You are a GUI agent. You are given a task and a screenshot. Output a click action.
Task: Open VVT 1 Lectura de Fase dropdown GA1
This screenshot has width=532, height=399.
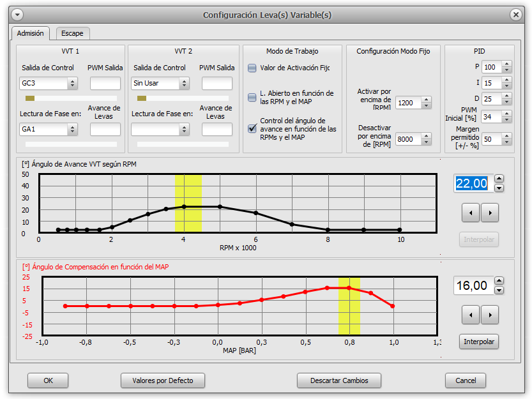click(49, 129)
